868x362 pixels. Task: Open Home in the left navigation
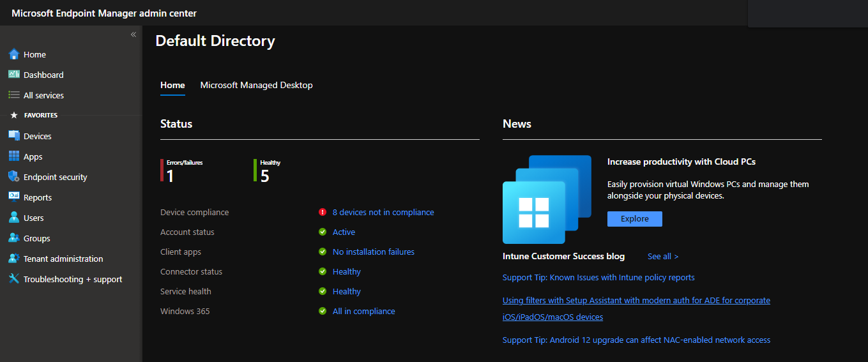point(71,54)
